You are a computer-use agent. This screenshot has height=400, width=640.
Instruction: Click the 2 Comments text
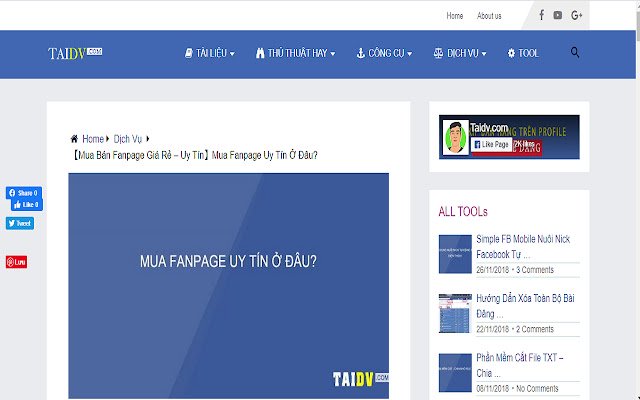point(535,329)
